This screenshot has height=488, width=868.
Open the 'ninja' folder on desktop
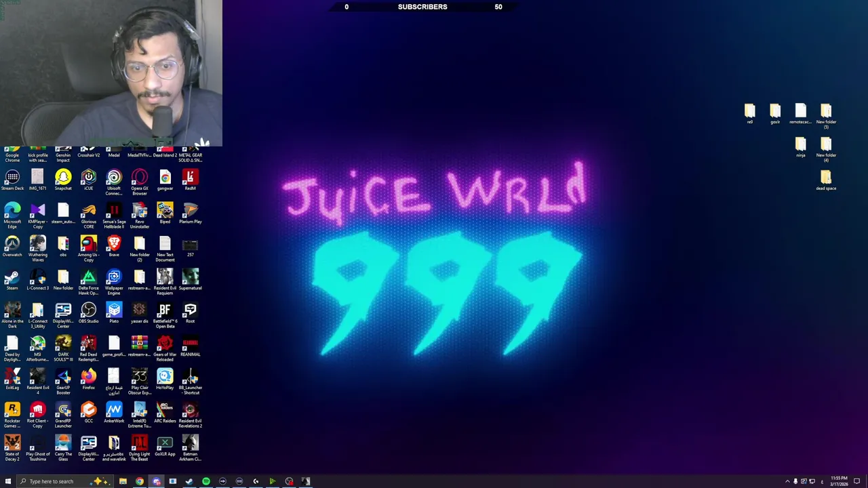point(801,148)
